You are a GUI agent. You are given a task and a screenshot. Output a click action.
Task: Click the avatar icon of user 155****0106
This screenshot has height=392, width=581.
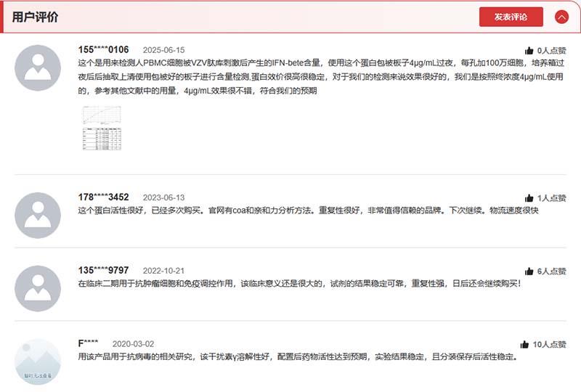pos(38,68)
